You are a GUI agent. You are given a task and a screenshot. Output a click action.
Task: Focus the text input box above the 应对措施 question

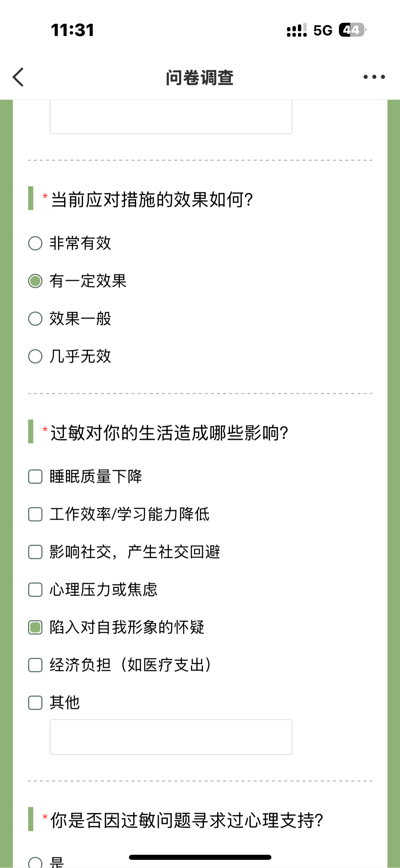171,116
